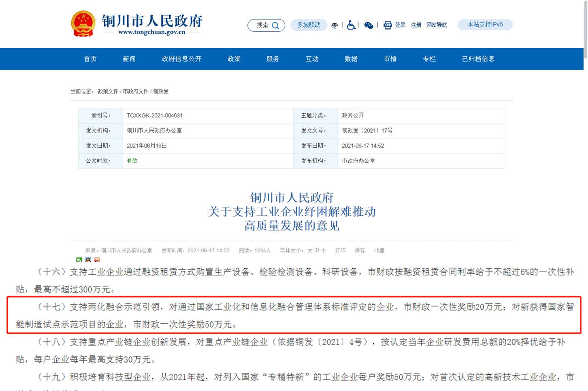Click 登录 to log in

(400, 25)
